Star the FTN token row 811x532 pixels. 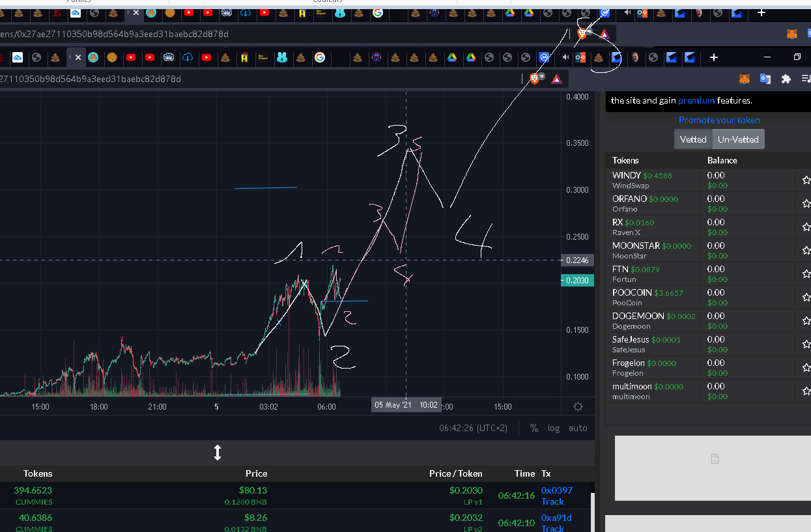click(x=806, y=274)
